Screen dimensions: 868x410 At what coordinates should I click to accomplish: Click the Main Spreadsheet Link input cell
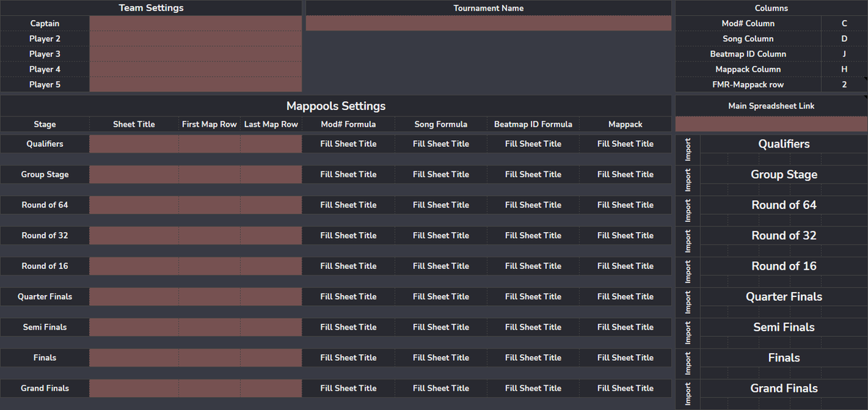tap(771, 124)
